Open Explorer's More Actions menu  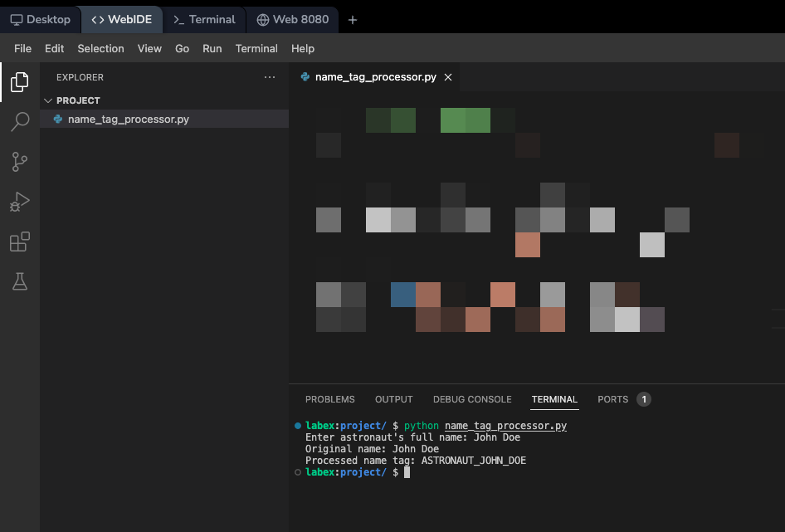[269, 76]
